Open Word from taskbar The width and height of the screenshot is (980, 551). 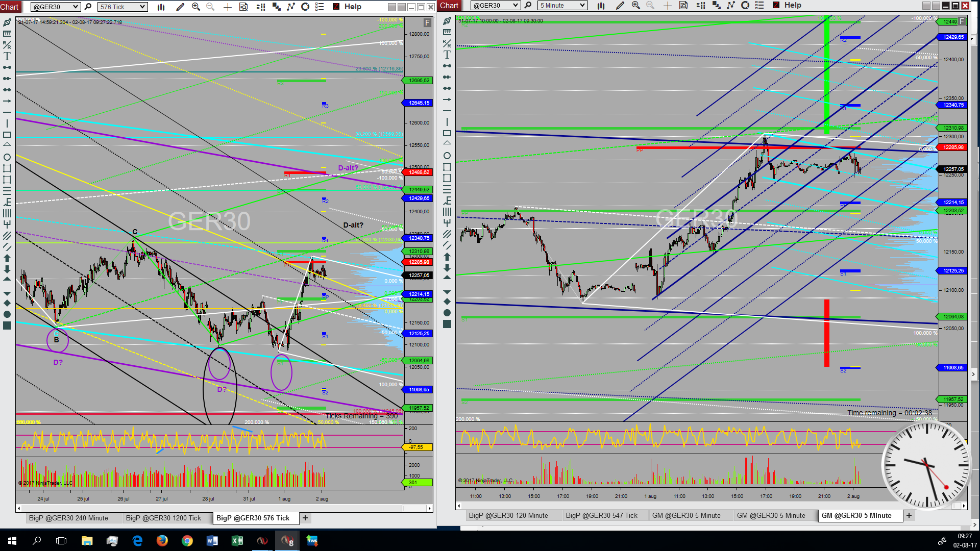pyautogui.click(x=212, y=541)
